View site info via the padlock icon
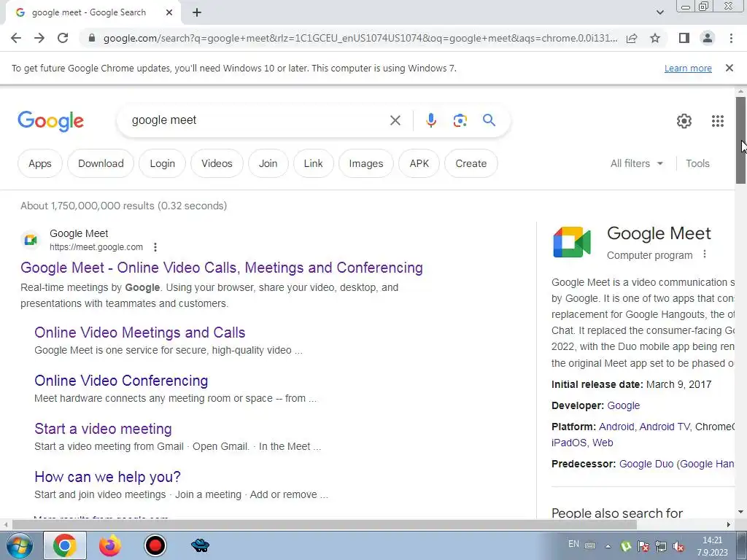747x560 pixels. [x=92, y=38]
